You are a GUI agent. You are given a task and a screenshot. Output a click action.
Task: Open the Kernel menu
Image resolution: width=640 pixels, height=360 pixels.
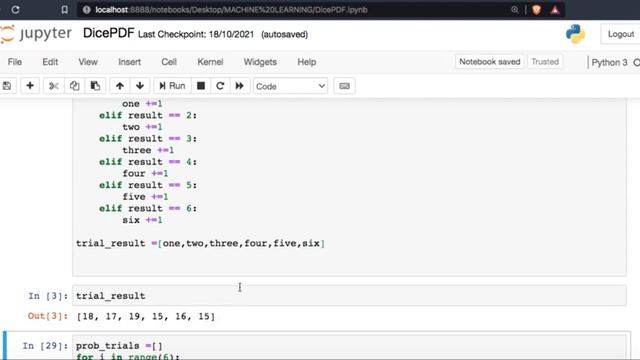(210, 62)
